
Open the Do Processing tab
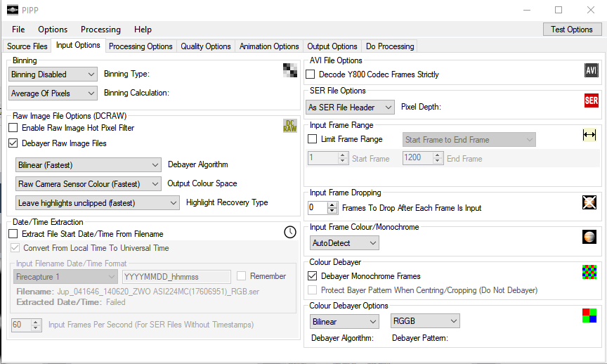(390, 46)
